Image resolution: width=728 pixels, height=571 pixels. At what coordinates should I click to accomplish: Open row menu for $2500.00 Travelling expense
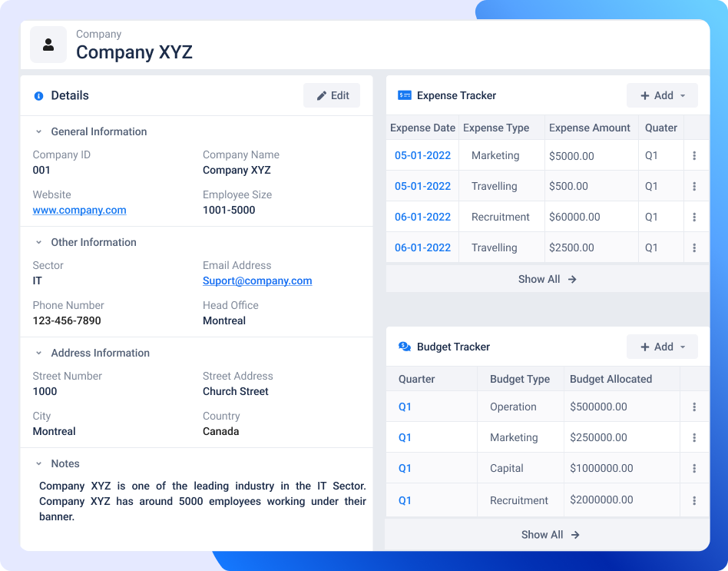pos(694,247)
